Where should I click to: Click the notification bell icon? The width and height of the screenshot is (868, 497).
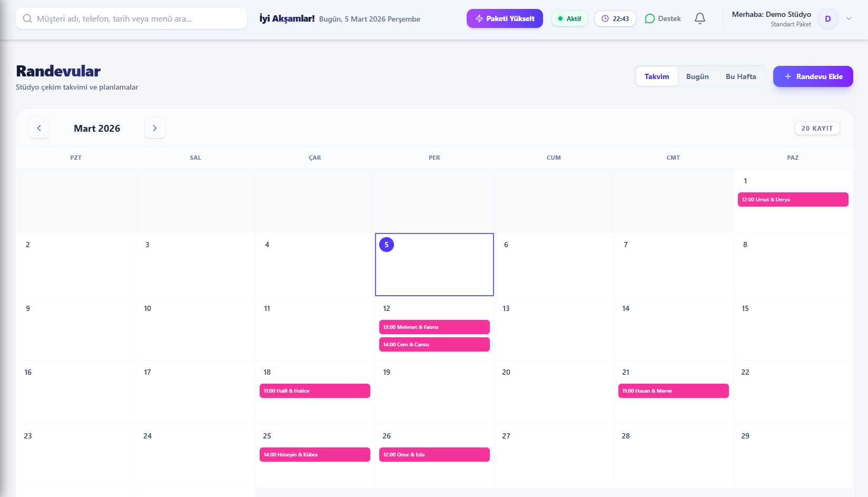[699, 18]
